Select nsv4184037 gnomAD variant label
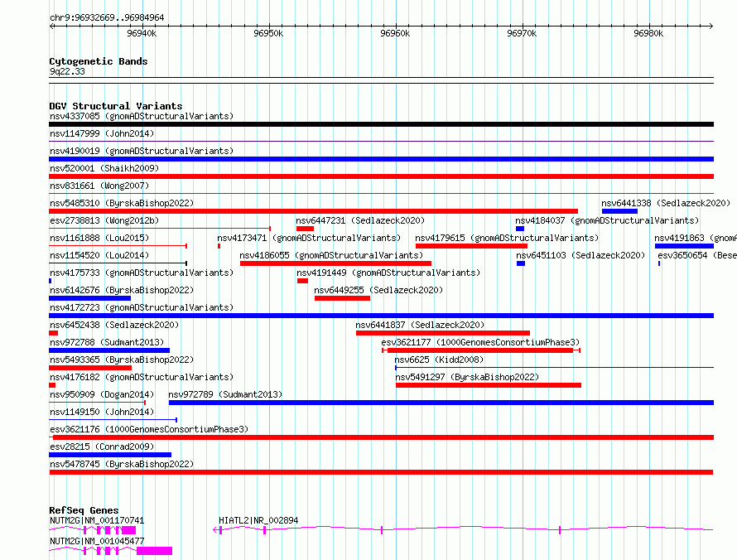The height and width of the screenshot is (560, 737). coord(607,220)
